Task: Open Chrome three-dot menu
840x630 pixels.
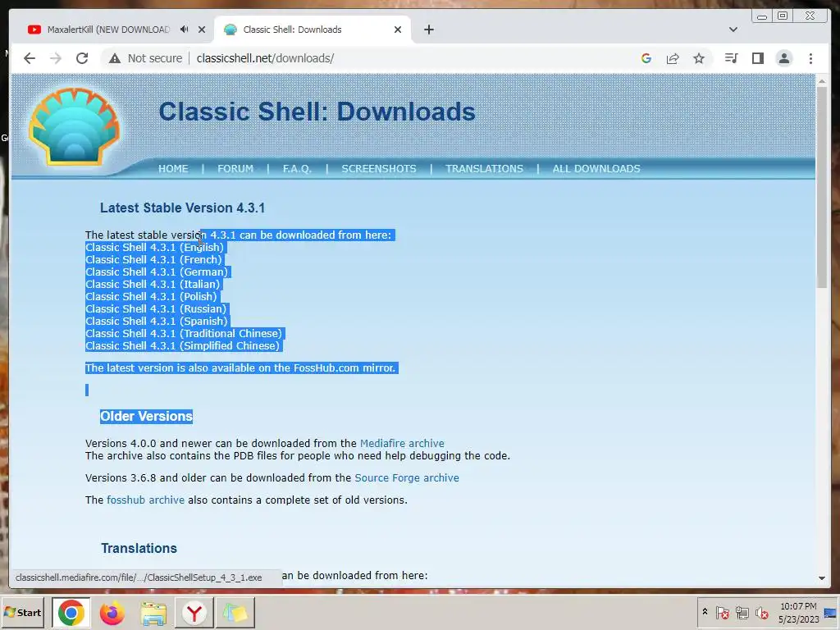Action: point(810,58)
